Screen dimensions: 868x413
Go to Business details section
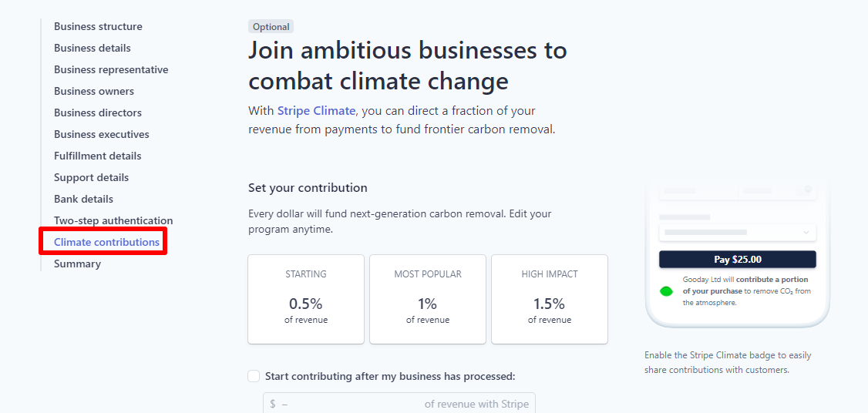click(x=93, y=49)
